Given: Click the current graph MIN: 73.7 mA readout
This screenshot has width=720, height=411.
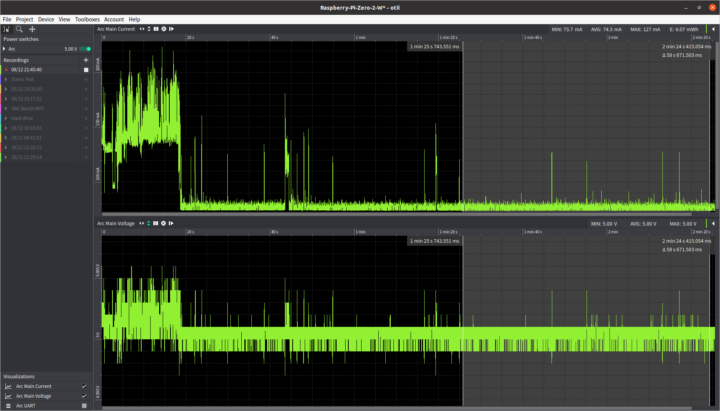Looking at the screenshot, I should point(567,29).
